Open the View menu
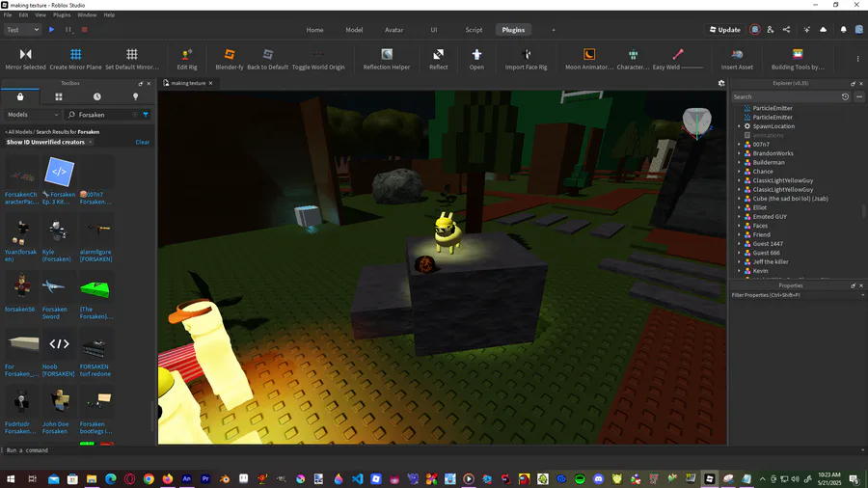The width and height of the screenshot is (868, 488). point(41,14)
